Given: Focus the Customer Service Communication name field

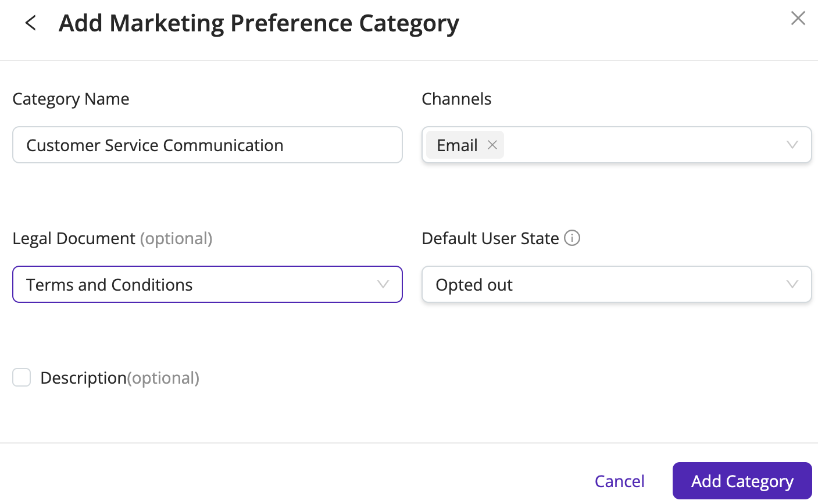Looking at the screenshot, I should (208, 145).
